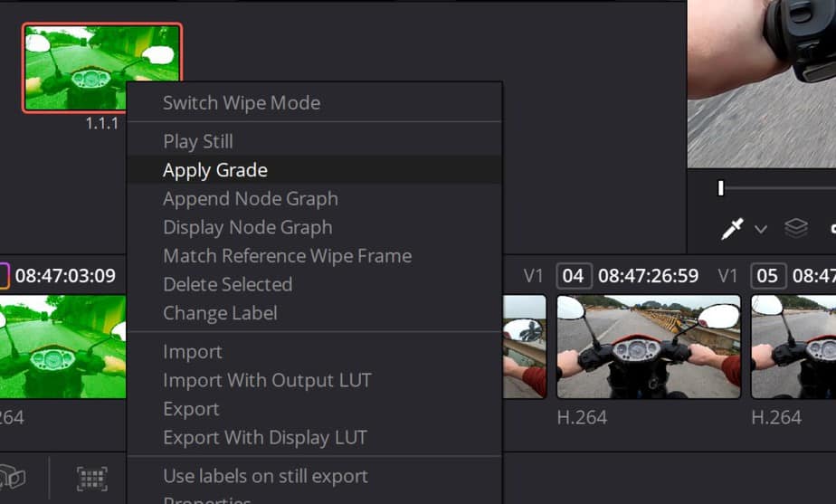This screenshot has height=504, width=836.
Task: Select Export menu entry
Action: pyautogui.click(x=315, y=409)
